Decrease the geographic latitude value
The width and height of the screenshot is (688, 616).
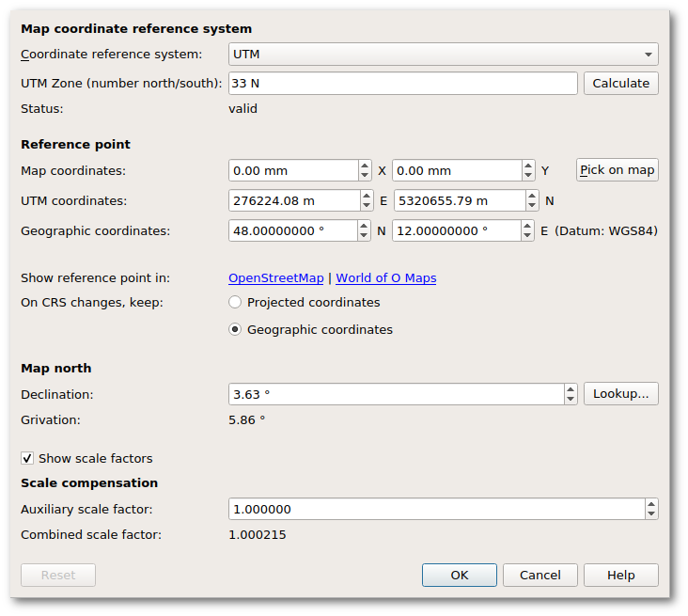pyautogui.click(x=364, y=235)
